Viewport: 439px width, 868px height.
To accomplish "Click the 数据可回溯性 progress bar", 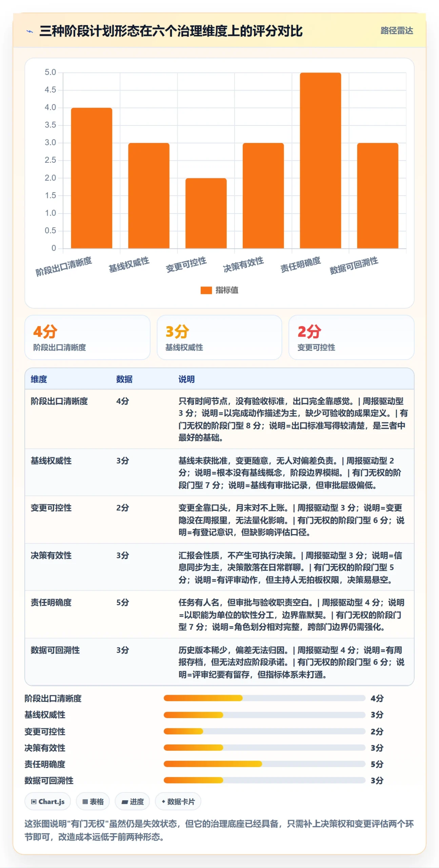I will tap(264, 780).
